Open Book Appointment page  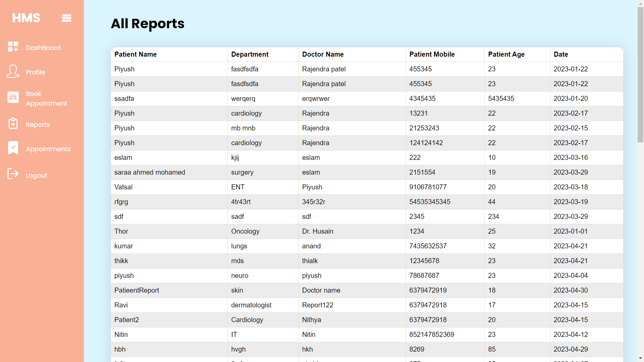click(x=46, y=99)
